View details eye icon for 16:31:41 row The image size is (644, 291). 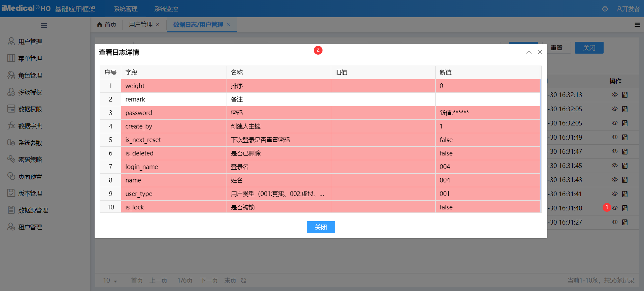[615, 194]
